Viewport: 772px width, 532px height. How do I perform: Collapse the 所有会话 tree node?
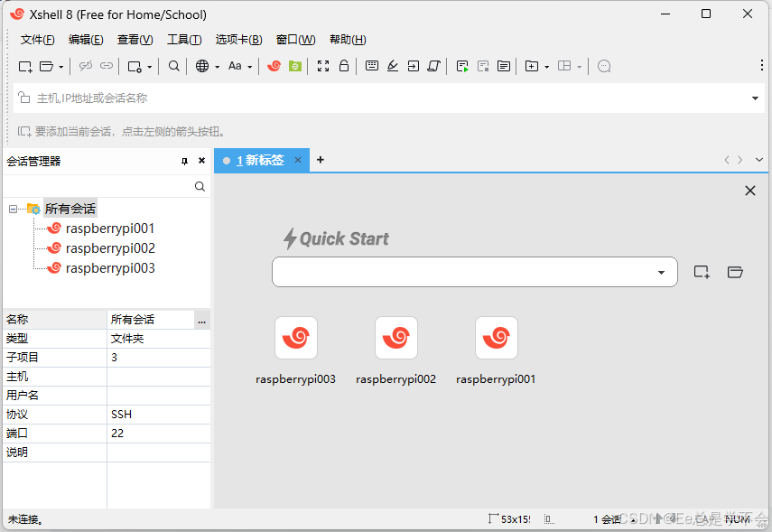[13, 209]
